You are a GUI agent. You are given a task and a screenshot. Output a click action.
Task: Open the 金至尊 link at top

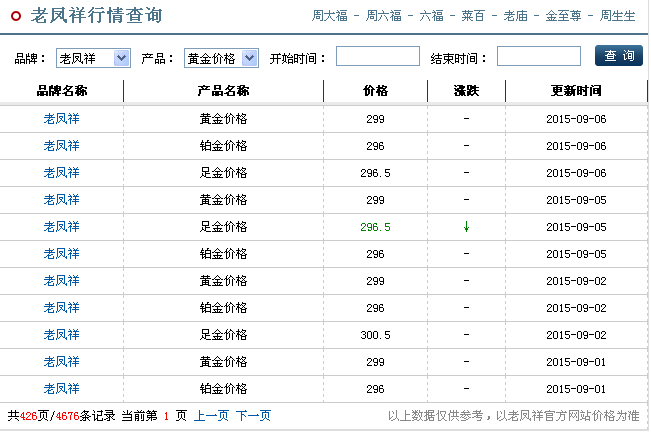pyautogui.click(x=563, y=16)
